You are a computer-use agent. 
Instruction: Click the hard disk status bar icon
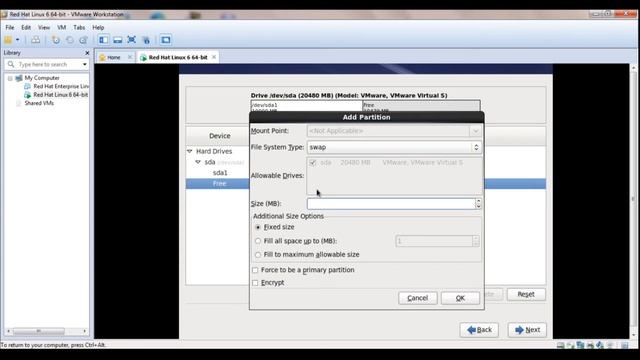pyautogui.click(x=560, y=345)
